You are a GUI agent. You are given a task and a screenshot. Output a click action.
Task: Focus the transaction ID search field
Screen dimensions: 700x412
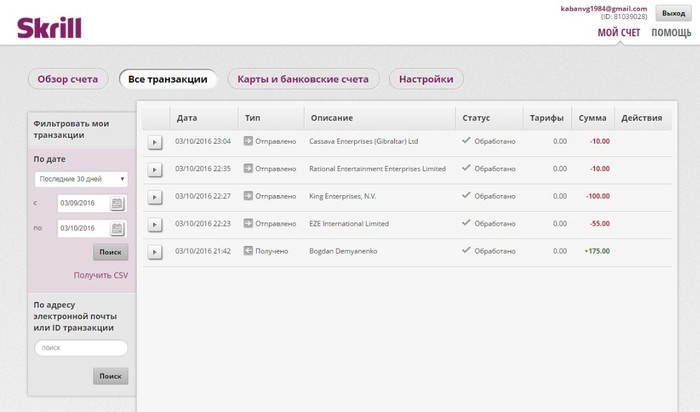pos(81,348)
